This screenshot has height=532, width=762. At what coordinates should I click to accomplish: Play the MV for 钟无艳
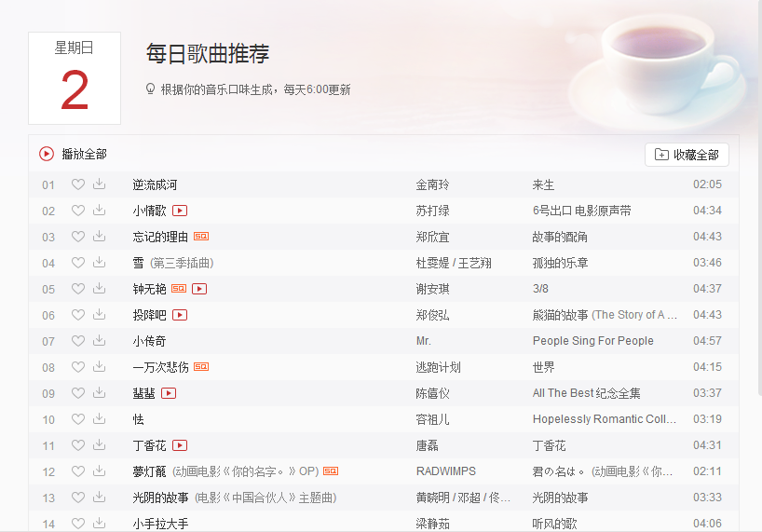[199, 289]
